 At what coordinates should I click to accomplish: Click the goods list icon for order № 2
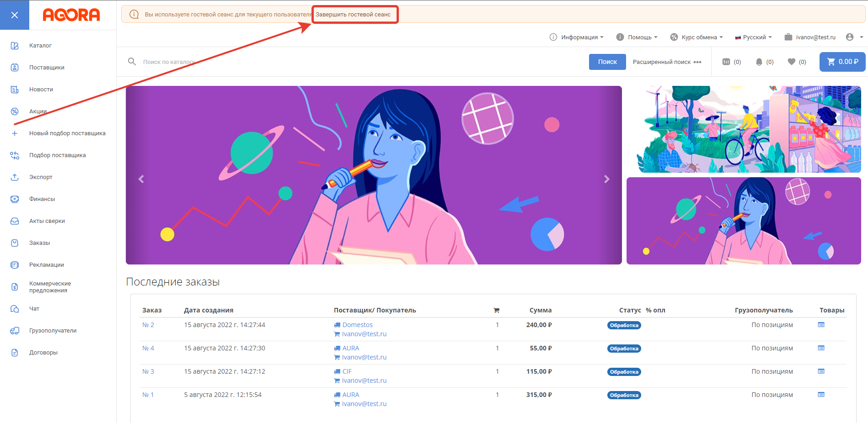(x=821, y=325)
